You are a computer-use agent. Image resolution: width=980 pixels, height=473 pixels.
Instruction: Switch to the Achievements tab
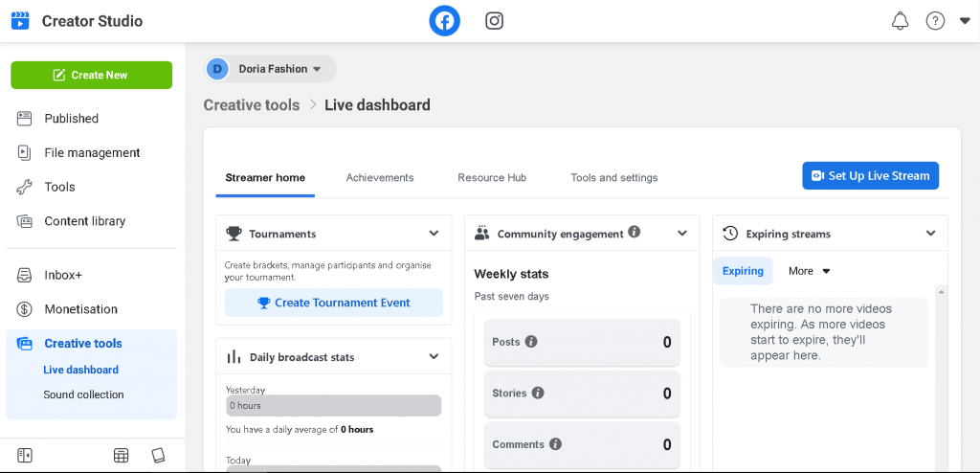380,177
